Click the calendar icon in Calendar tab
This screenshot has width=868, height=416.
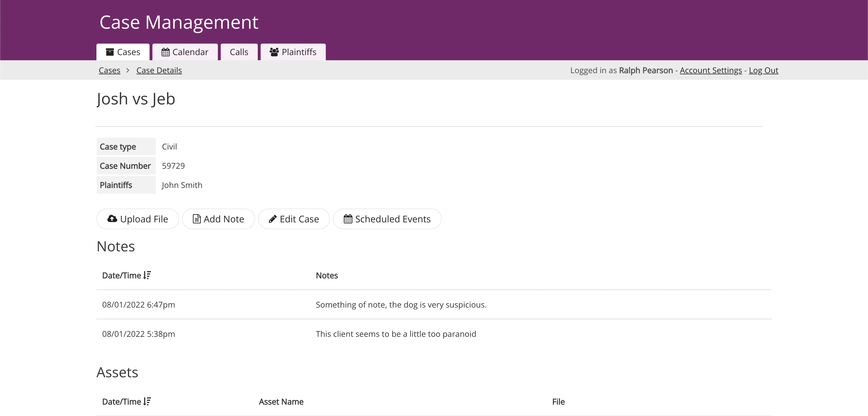pyautogui.click(x=165, y=52)
